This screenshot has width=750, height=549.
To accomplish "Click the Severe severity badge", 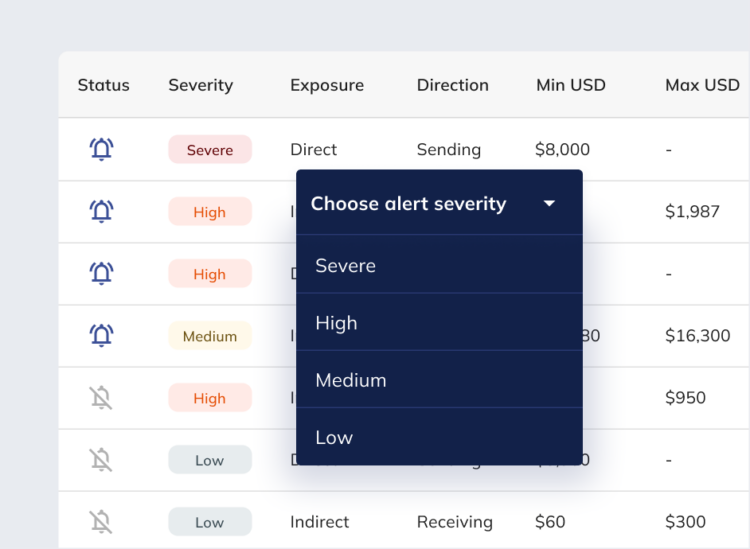I will point(210,150).
